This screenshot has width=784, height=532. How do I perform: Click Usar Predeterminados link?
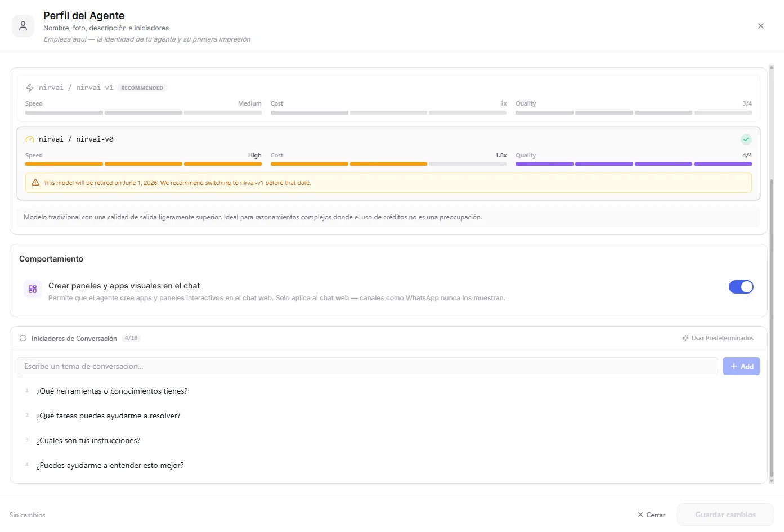point(718,338)
